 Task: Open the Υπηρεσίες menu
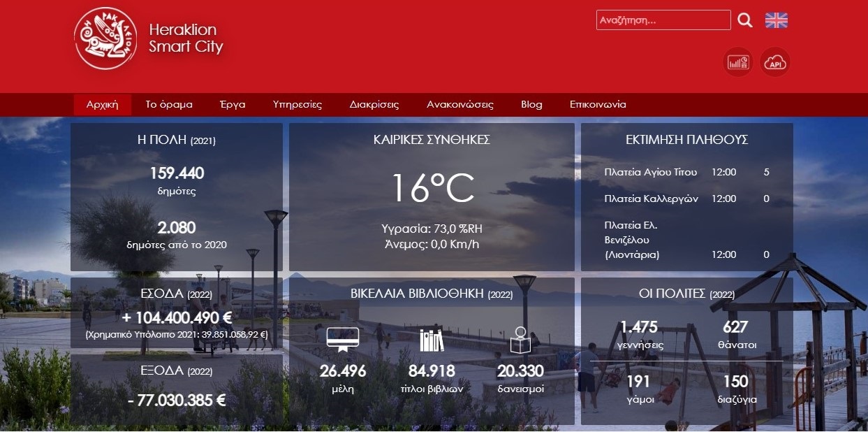coord(297,105)
